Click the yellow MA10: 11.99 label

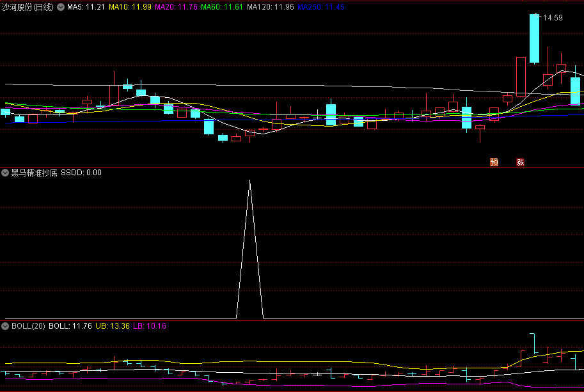click(130, 7)
